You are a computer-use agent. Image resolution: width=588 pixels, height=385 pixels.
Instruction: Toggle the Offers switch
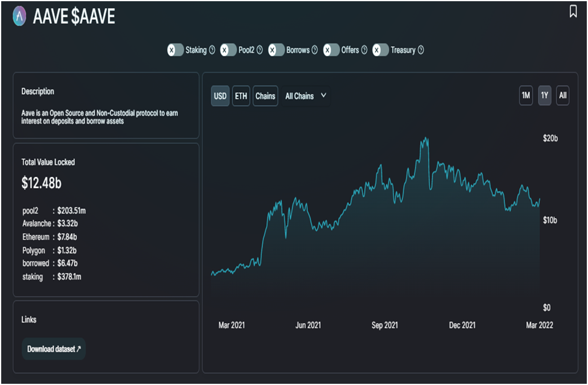coord(332,50)
